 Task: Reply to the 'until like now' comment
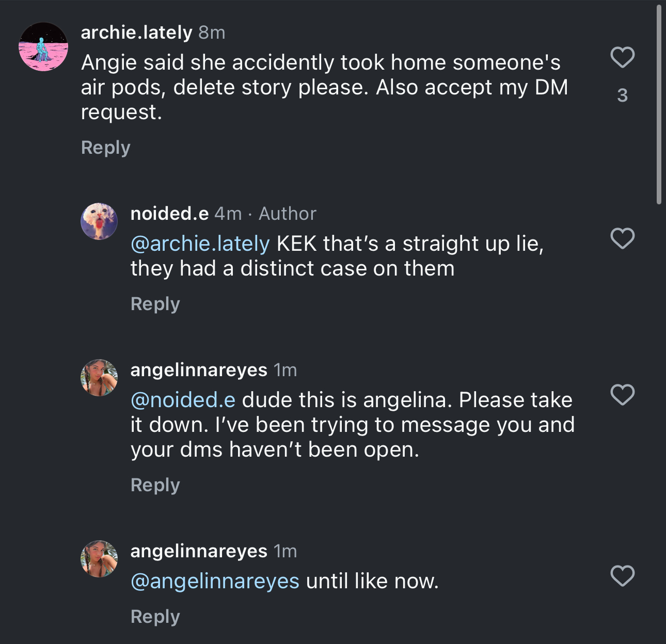pos(155,617)
